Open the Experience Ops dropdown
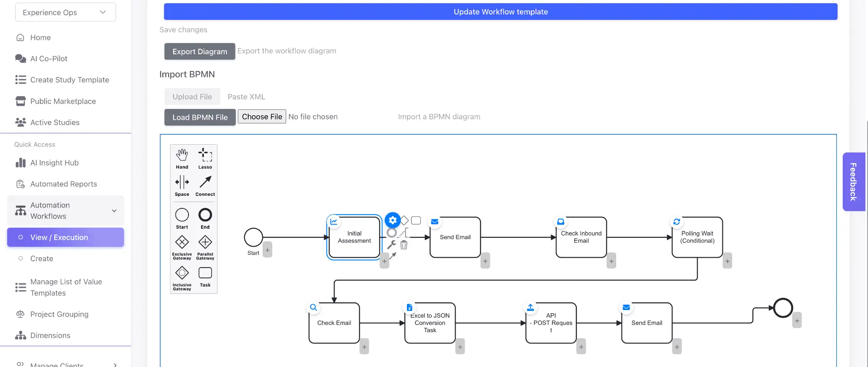 click(66, 12)
